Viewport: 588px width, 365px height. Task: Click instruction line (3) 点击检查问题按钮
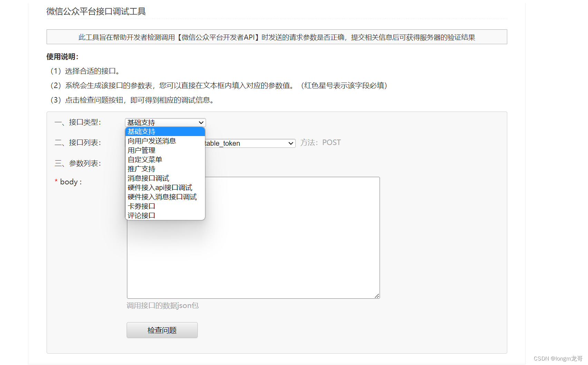[132, 100]
